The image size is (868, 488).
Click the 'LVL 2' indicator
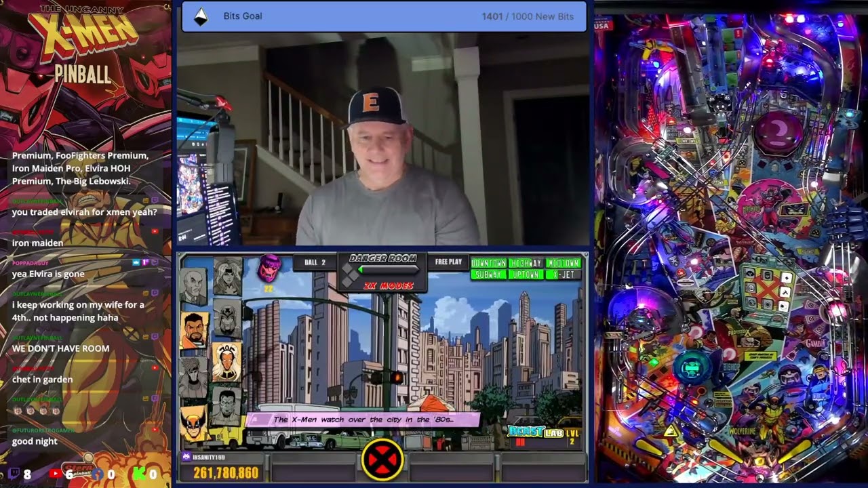pos(573,436)
